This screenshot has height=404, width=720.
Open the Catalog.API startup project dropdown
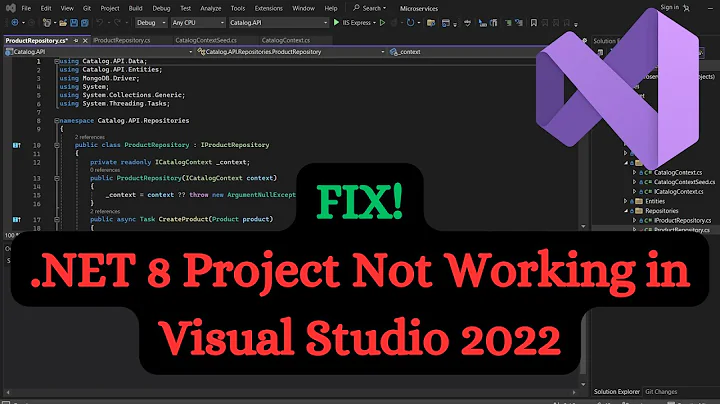click(x=279, y=22)
